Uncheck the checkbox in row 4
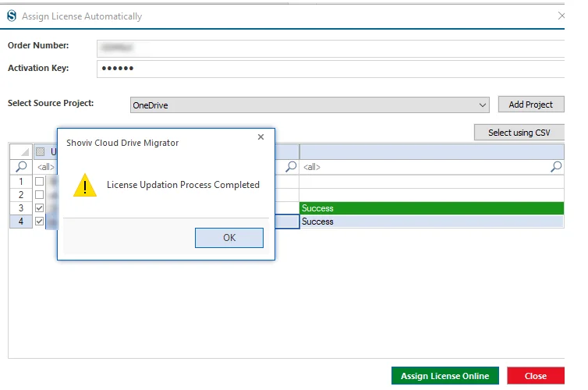 (39, 222)
